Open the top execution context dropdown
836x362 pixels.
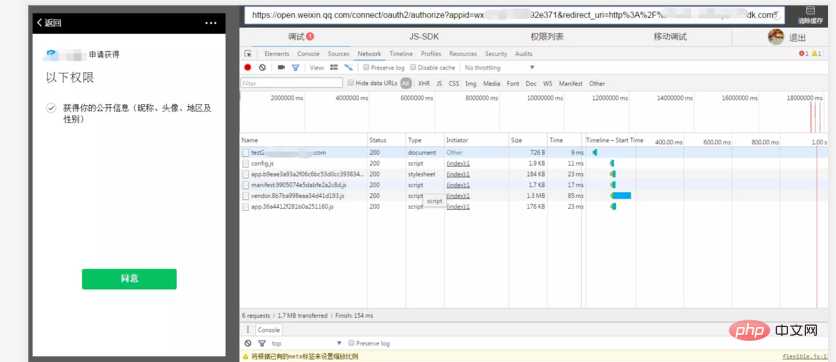pos(307,343)
